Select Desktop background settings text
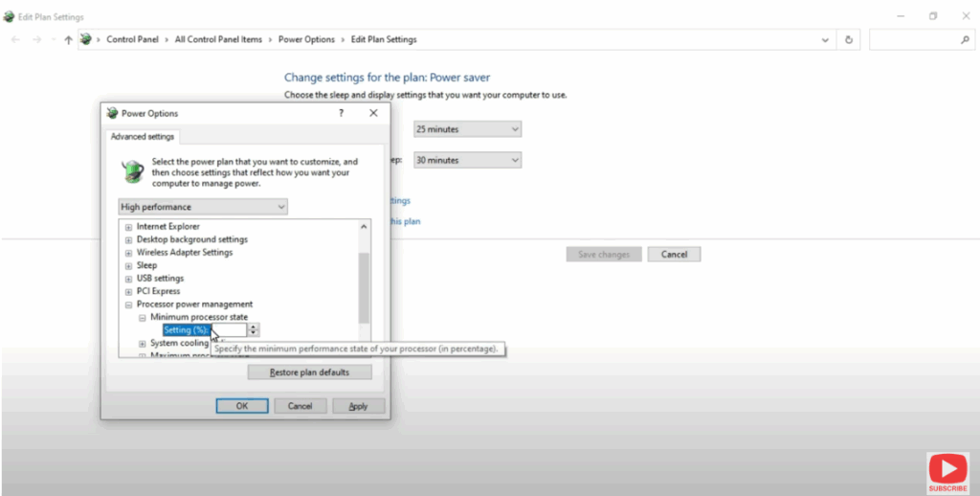 [191, 239]
